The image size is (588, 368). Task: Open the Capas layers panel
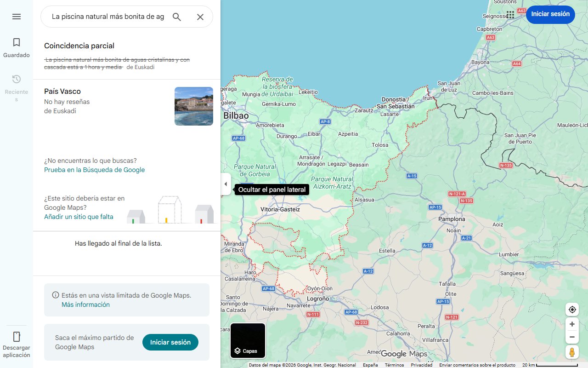248,340
